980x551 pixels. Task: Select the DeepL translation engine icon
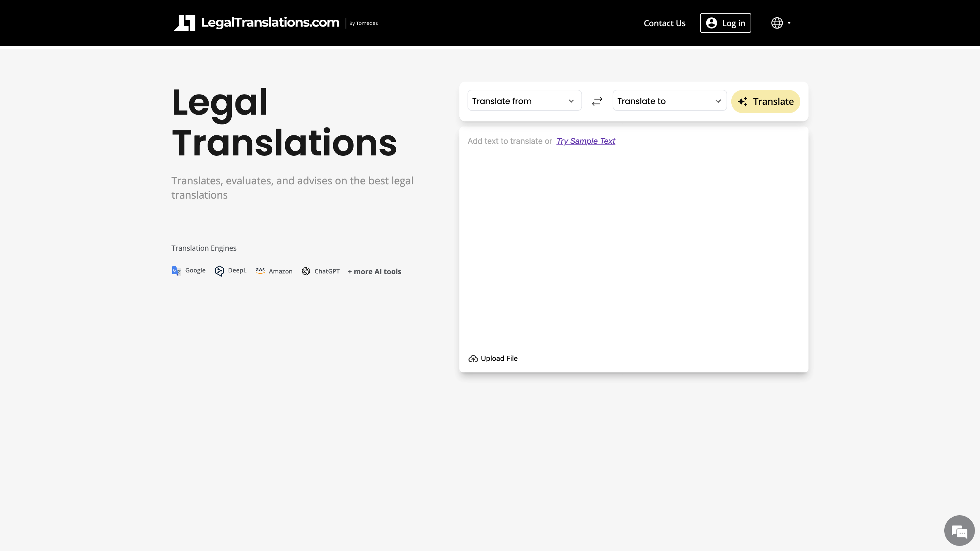[x=219, y=271]
